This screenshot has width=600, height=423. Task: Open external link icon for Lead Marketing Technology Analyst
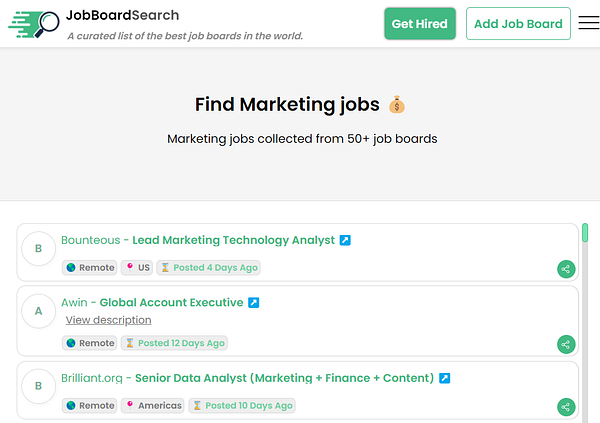345,240
